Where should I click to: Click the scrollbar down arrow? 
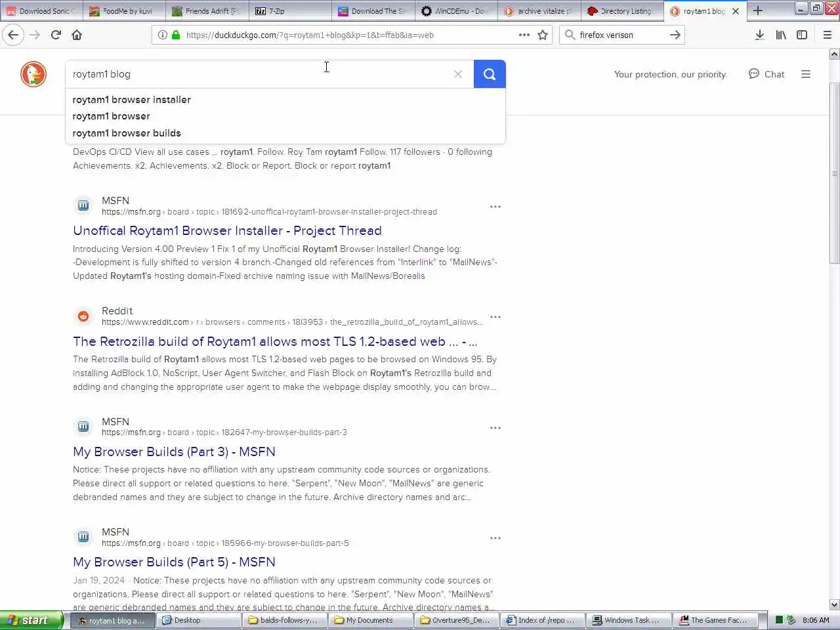click(x=835, y=604)
